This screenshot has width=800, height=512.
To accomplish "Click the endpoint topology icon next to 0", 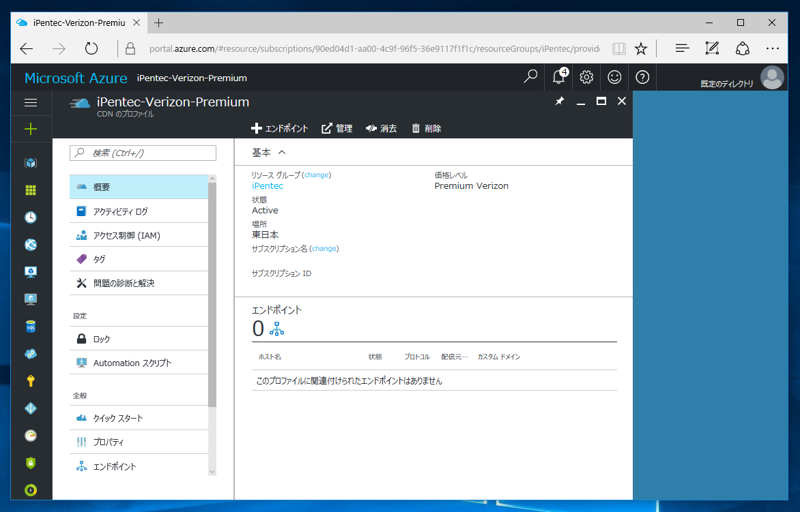I will [x=277, y=329].
